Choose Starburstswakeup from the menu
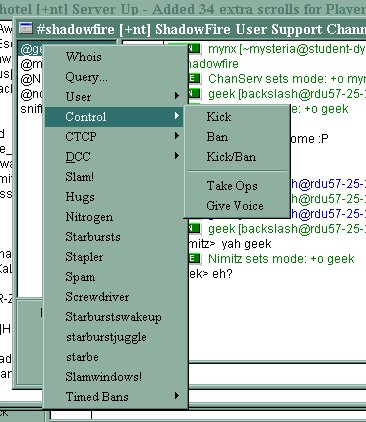The width and height of the screenshot is (366, 422). [113, 317]
